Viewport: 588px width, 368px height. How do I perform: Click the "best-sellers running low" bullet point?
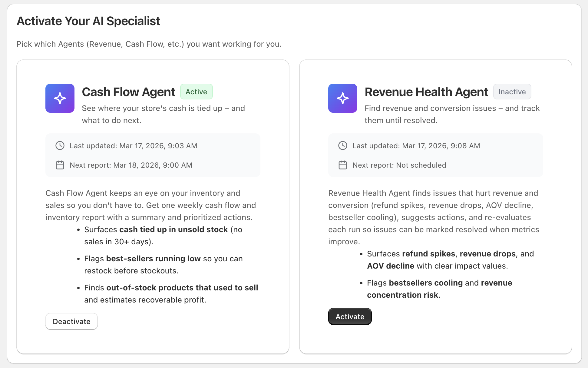pos(164,264)
